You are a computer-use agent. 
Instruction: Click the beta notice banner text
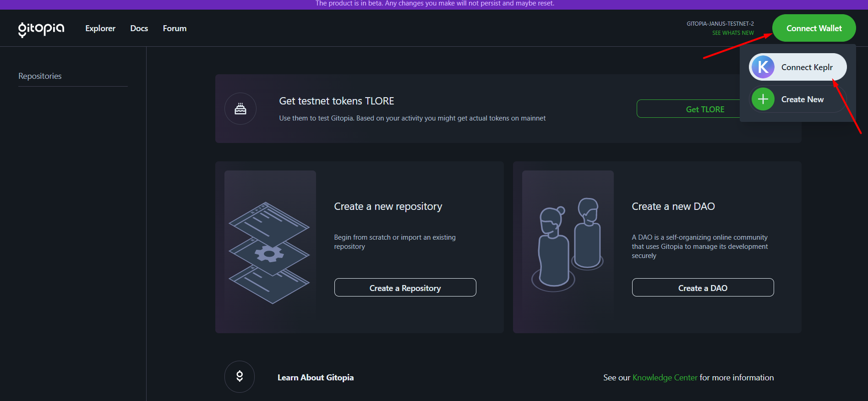pyautogui.click(x=435, y=4)
